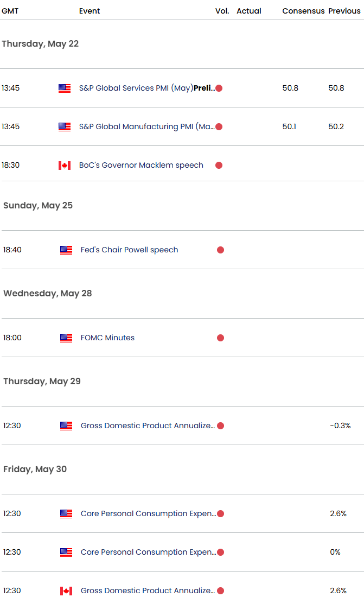Click the US flag on the Core Personal Consumption row
The height and width of the screenshot is (597, 364).
(x=66, y=513)
